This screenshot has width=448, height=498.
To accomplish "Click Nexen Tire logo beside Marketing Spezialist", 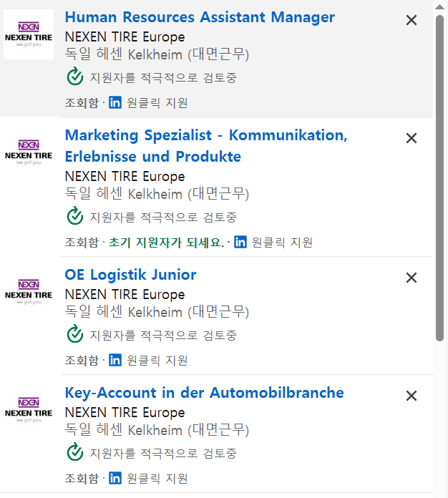I will tap(29, 152).
